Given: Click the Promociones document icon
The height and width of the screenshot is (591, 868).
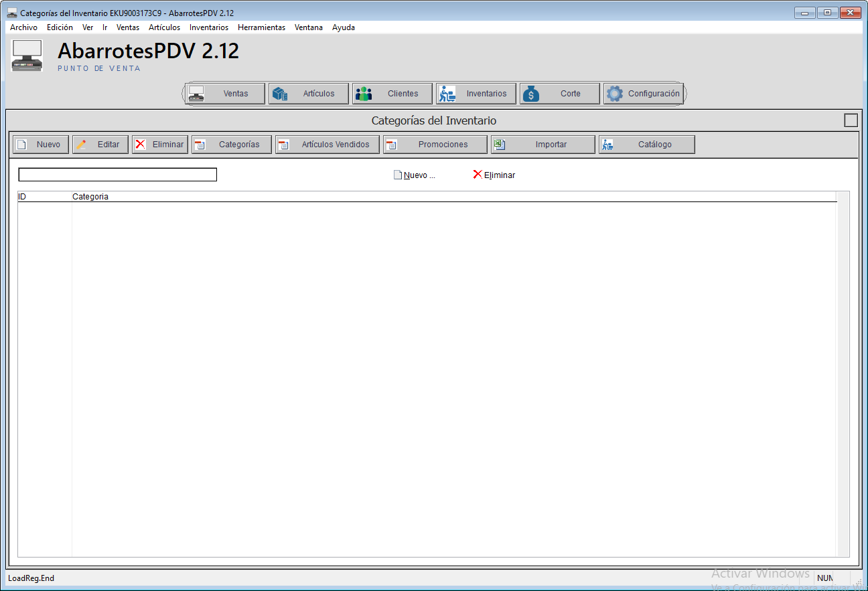Looking at the screenshot, I should pos(392,145).
